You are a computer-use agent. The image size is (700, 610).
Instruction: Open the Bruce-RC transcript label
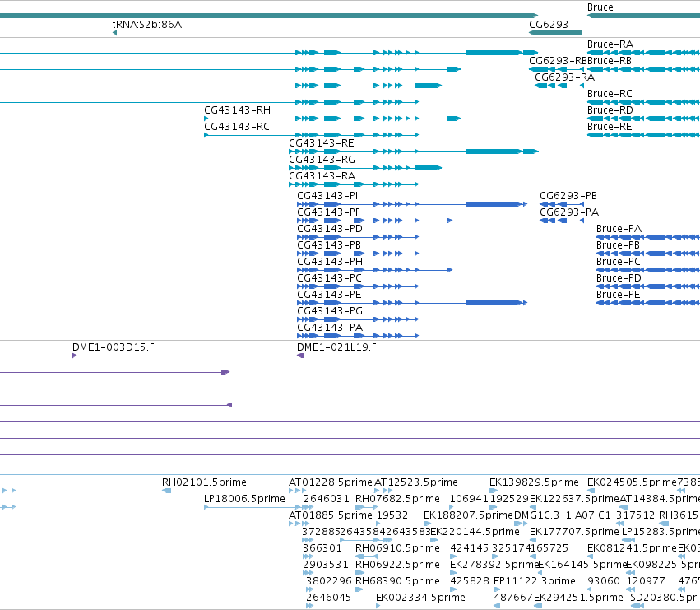click(x=610, y=93)
